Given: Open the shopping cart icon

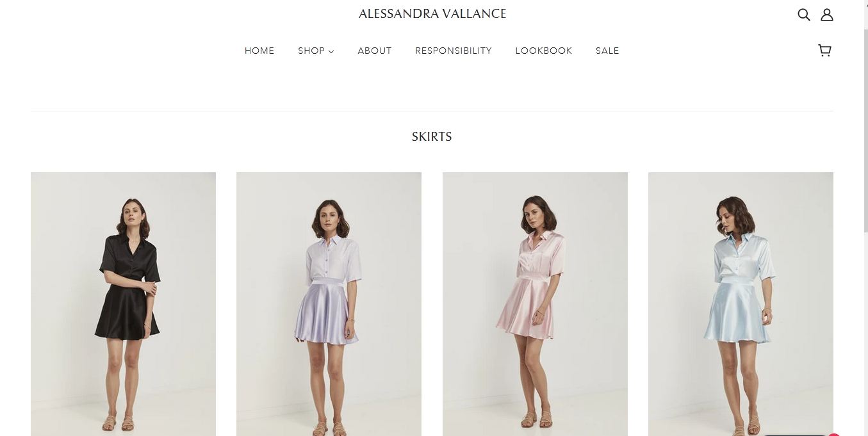Looking at the screenshot, I should 825,51.
